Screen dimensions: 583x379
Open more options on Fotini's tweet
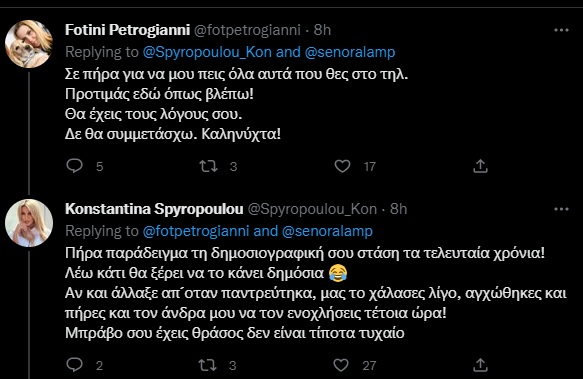pos(561,30)
